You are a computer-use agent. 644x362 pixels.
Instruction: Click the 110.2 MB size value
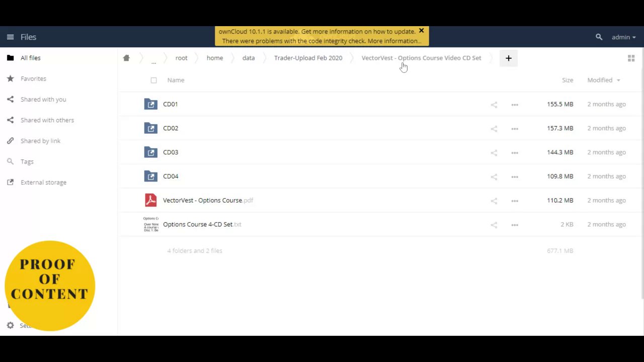(x=560, y=200)
